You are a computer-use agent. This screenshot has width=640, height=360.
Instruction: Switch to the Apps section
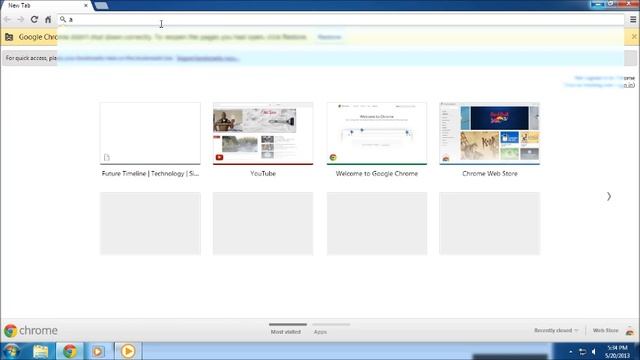tap(320, 332)
